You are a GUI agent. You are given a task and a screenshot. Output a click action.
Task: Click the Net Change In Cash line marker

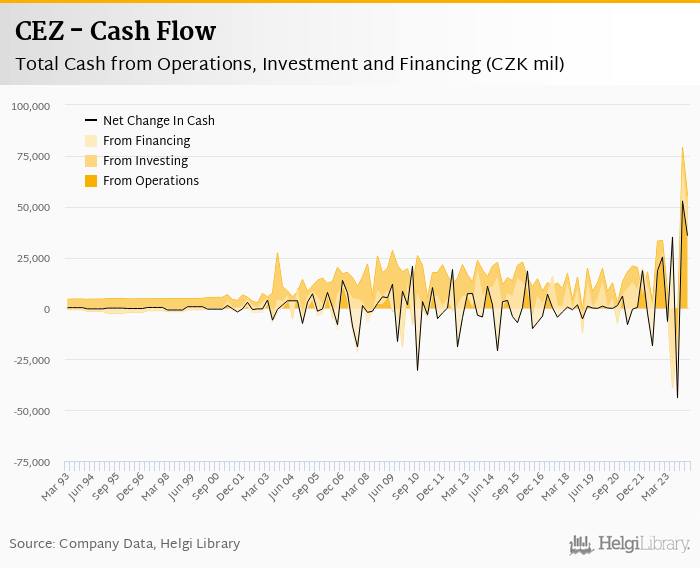(x=90, y=121)
